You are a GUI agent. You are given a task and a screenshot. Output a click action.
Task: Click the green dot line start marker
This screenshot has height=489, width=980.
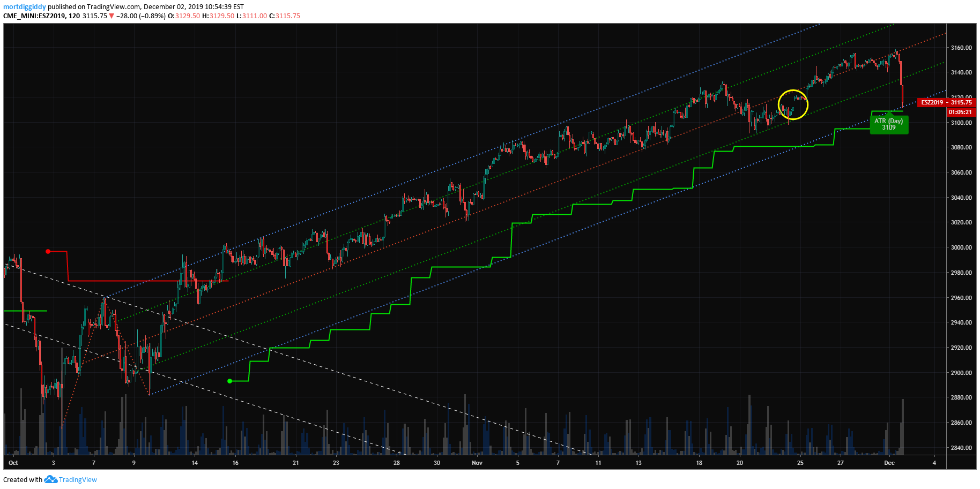click(x=229, y=381)
